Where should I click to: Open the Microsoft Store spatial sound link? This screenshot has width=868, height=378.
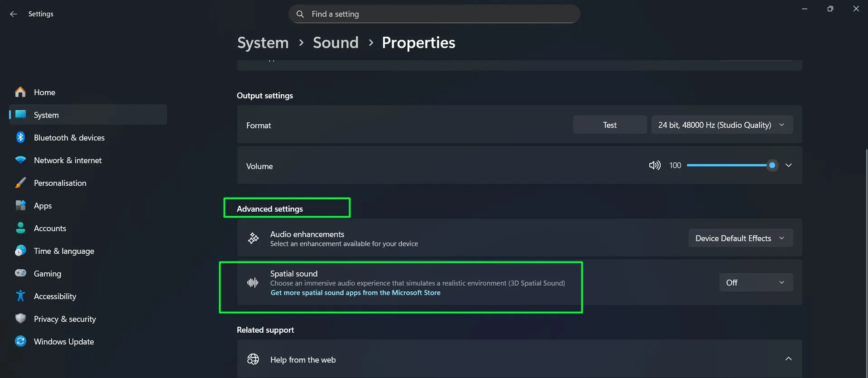[x=355, y=293]
